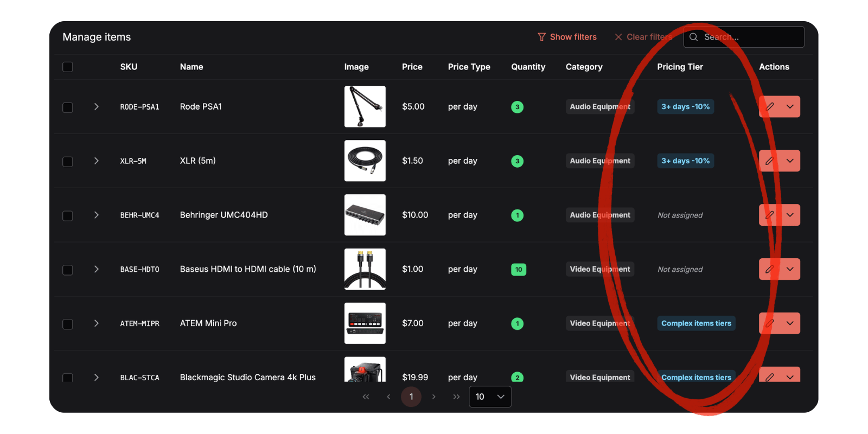Click the search magnifier icon
The width and height of the screenshot is (868, 434).
point(693,37)
